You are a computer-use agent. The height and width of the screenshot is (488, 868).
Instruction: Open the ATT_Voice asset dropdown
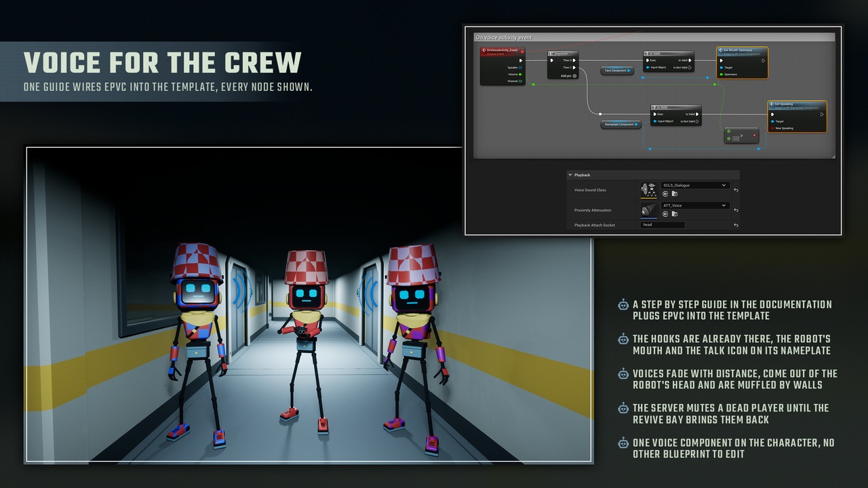point(694,205)
